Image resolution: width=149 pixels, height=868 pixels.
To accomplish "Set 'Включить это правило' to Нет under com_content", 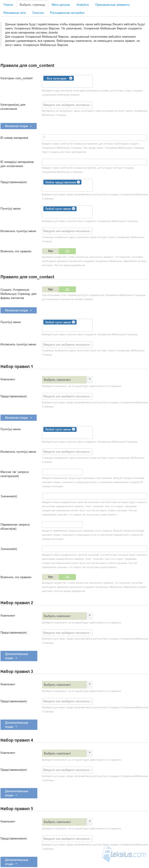I will [x=50, y=251].
